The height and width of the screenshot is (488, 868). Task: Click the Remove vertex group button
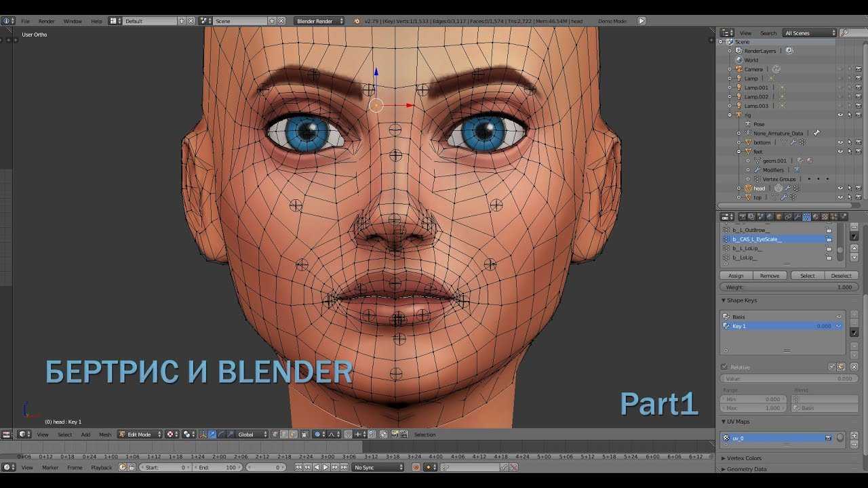[x=770, y=276]
